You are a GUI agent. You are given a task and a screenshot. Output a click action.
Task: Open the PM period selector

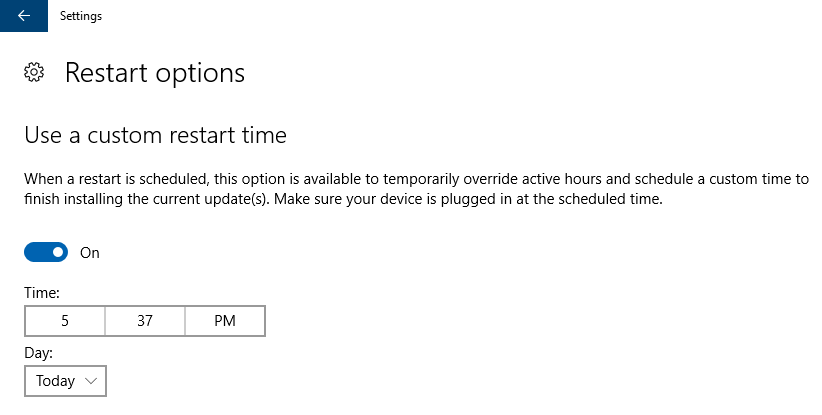click(x=225, y=321)
